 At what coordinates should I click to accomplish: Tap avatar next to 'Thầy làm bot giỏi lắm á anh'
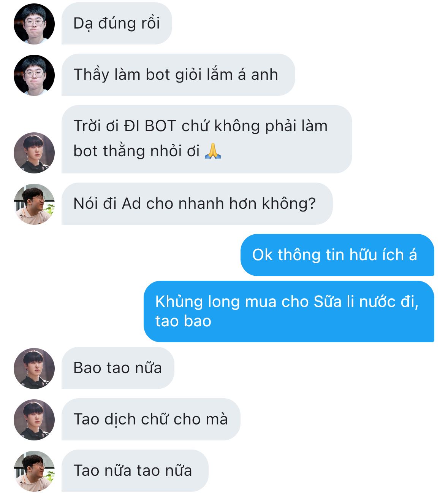point(34,75)
